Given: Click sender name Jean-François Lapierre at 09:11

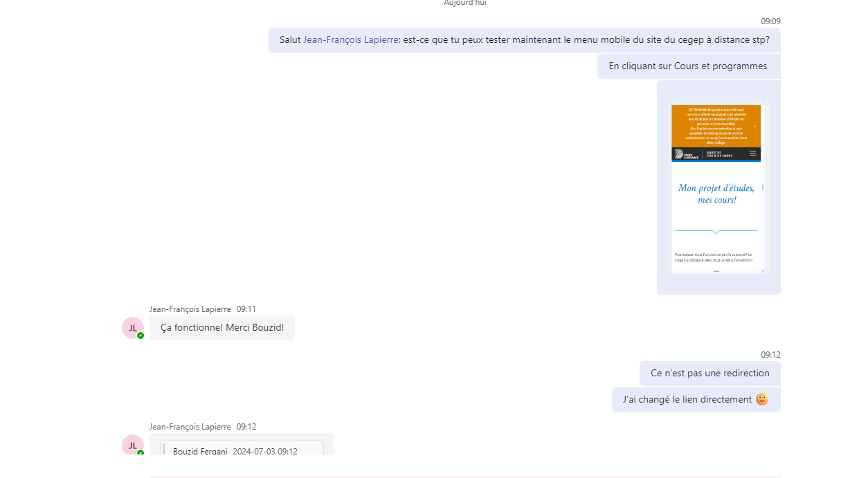Looking at the screenshot, I should 190,309.
